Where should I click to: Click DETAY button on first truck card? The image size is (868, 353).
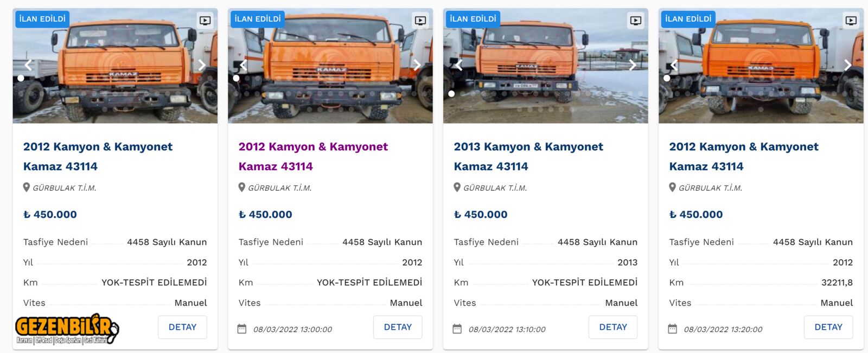click(x=182, y=327)
